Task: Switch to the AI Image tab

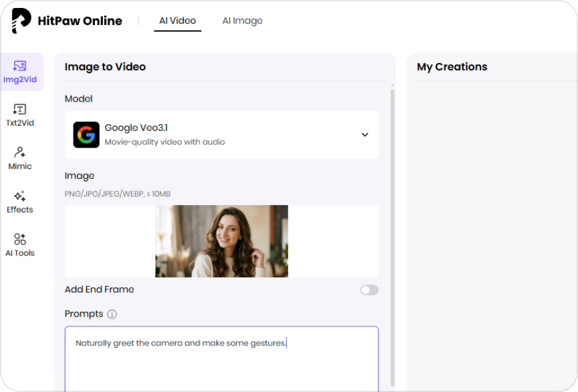Action: (242, 21)
